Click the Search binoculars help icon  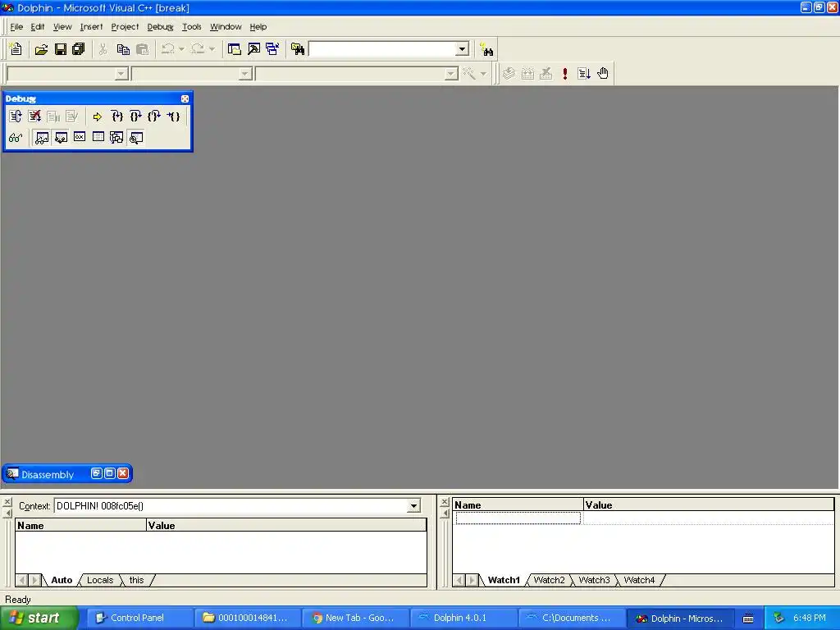(486, 49)
